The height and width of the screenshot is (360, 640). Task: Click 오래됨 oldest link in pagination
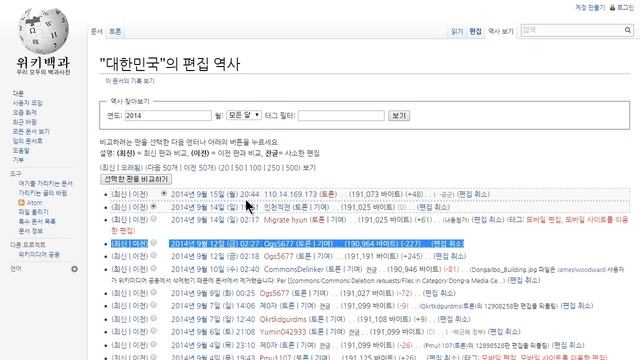coord(131,168)
